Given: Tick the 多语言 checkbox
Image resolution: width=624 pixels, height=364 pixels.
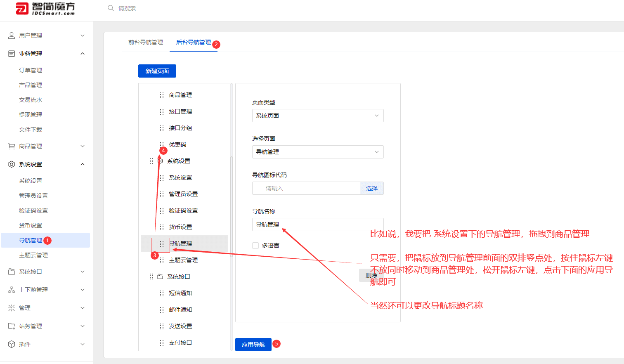Looking at the screenshot, I should 255,246.
